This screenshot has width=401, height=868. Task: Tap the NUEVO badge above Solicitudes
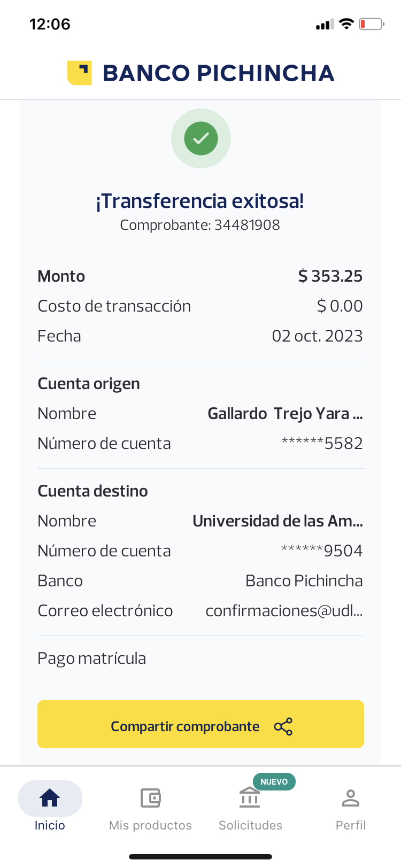click(x=274, y=781)
